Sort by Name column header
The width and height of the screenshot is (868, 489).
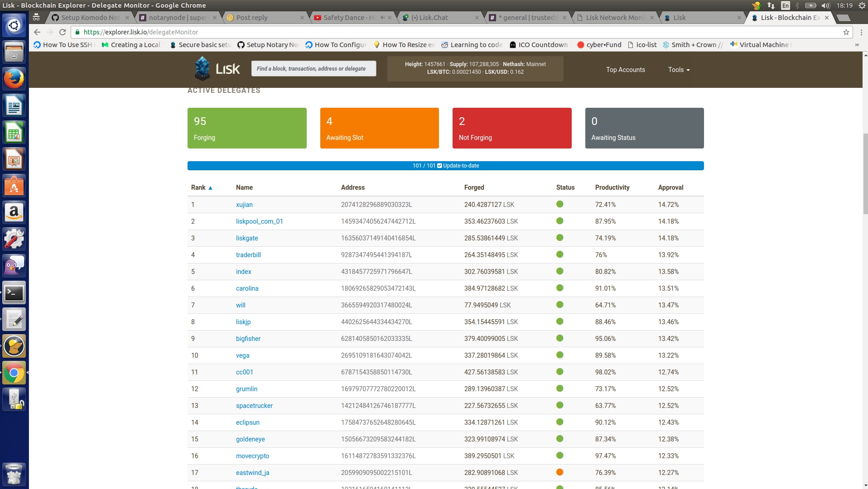pos(244,187)
